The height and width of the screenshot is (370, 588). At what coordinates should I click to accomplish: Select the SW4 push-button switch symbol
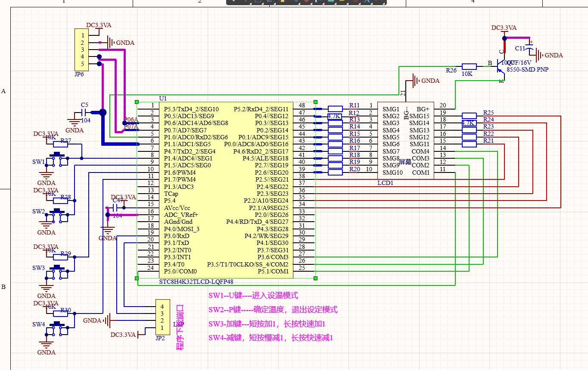click(58, 328)
